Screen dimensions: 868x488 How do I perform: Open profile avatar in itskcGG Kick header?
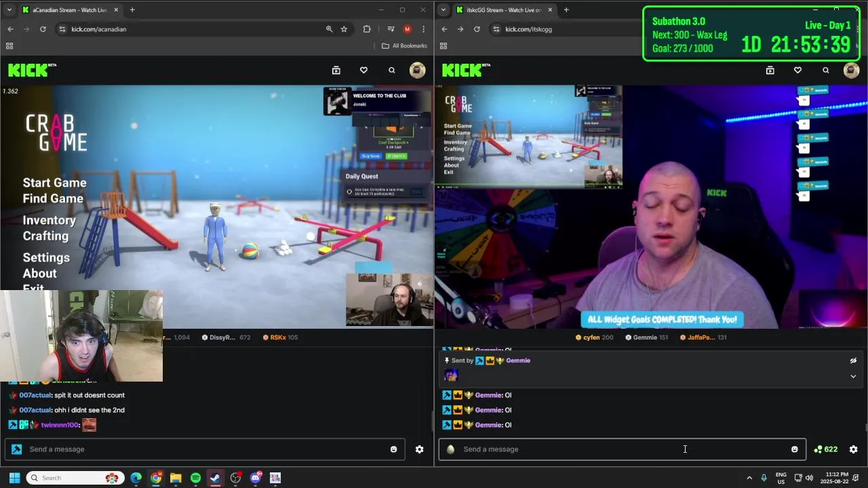(851, 70)
